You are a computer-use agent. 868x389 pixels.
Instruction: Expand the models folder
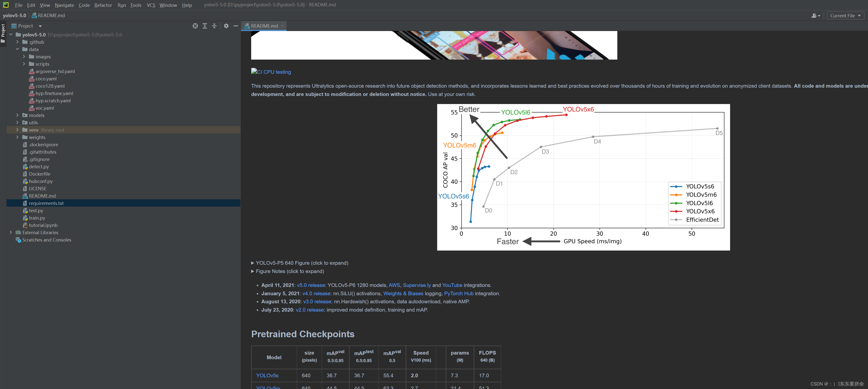18,115
